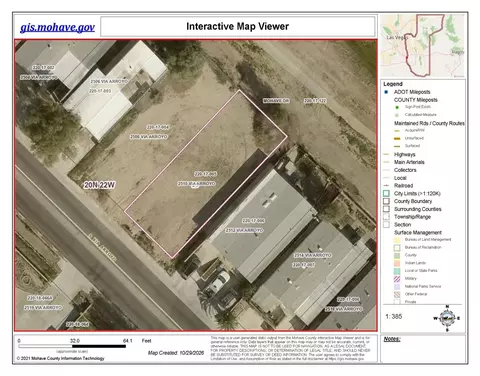Click the Section legend box

(386, 225)
